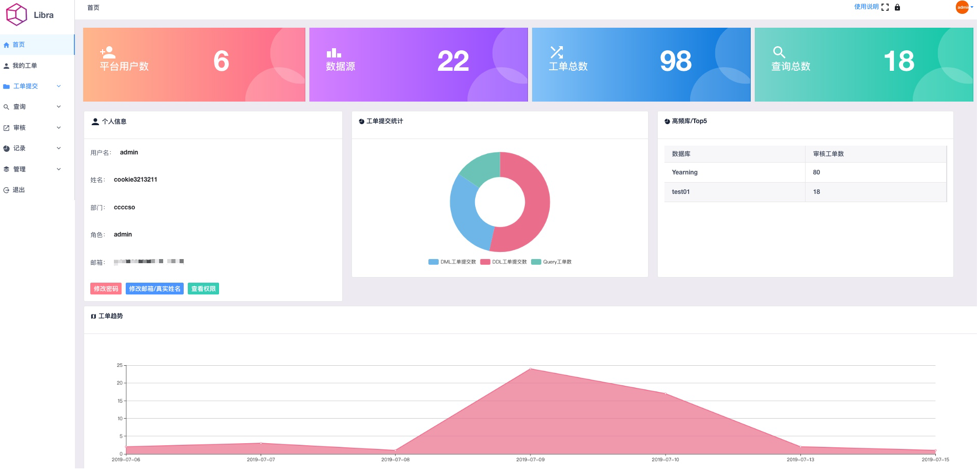Expand the 管理 sidebar submenu
The width and height of the screenshot is (980, 473).
(x=32, y=169)
